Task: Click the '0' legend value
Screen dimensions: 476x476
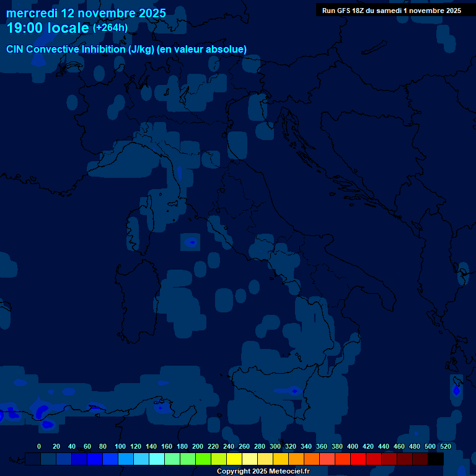Action: pos(39,446)
